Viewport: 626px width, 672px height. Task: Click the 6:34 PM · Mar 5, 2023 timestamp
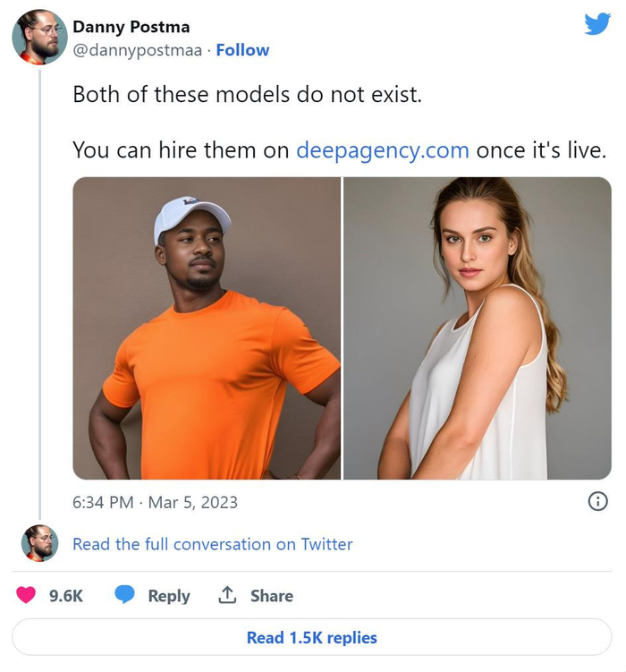155,502
